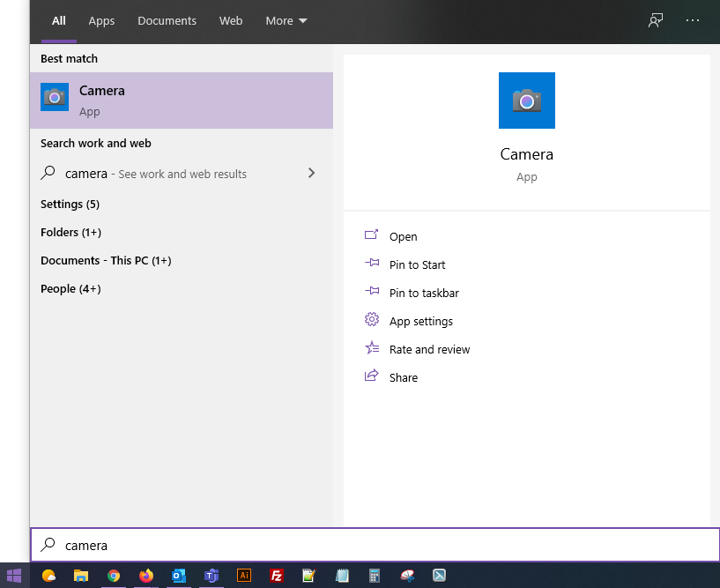Open the last taskbar icon with arrow symbol

point(439,575)
